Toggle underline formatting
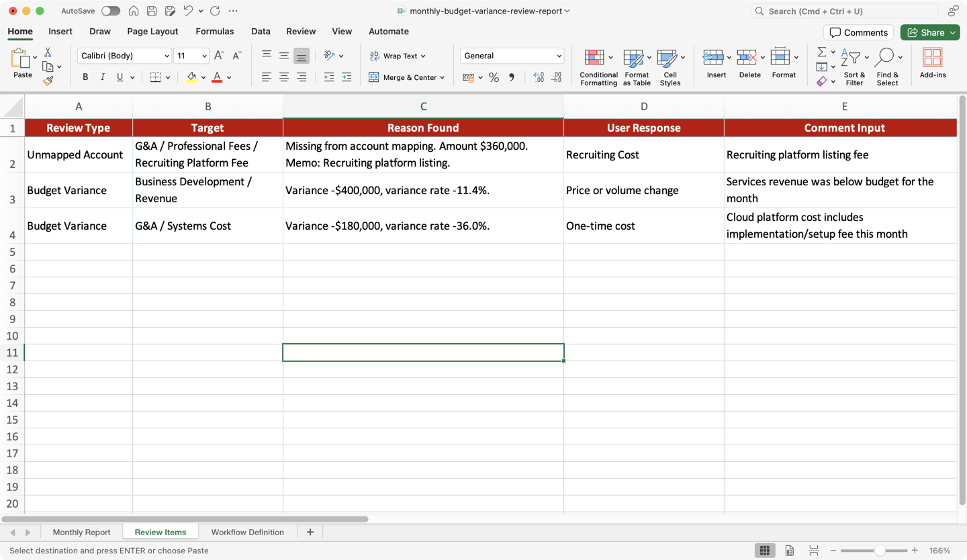Screen dimensions: 967x560 coord(120,77)
